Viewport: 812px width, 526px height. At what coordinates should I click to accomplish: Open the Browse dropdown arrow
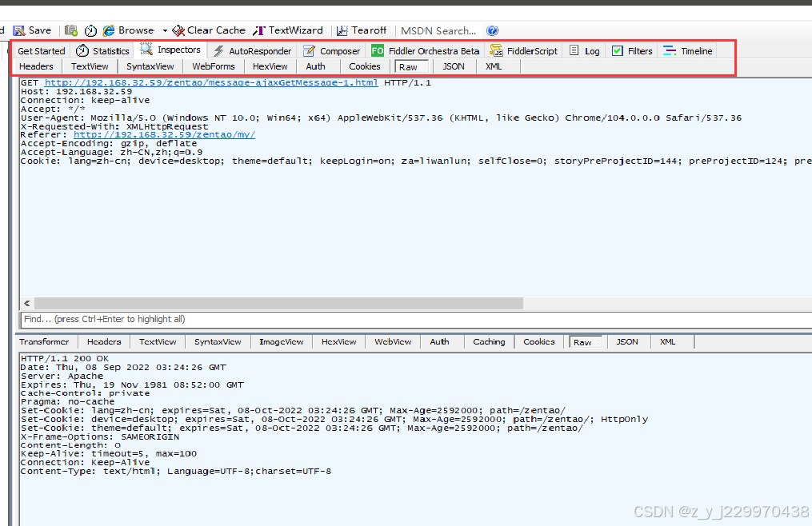click(x=165, y=30)
